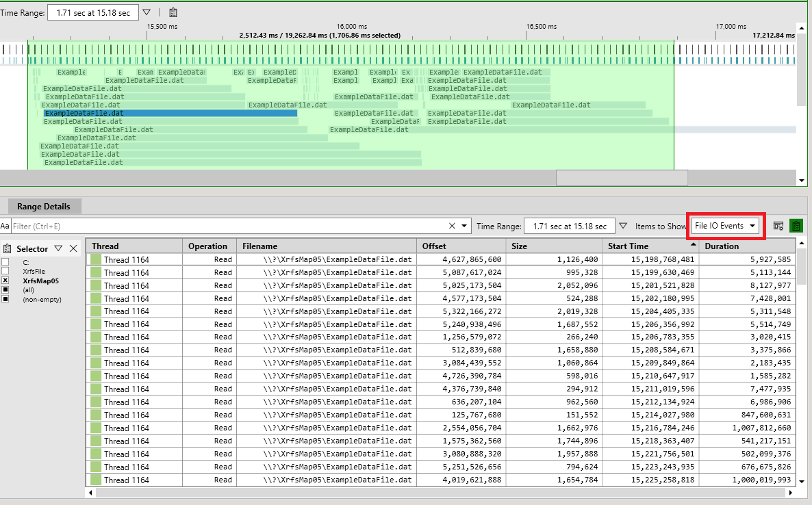Click color swatch in row with offset 5,087,617,024

click(96, 272)
